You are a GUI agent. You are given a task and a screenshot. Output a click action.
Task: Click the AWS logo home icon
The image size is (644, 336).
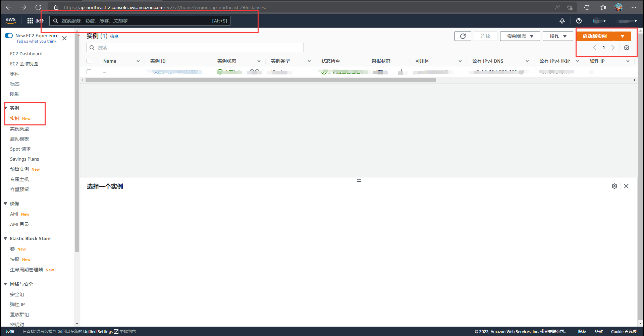coord(10,21)
